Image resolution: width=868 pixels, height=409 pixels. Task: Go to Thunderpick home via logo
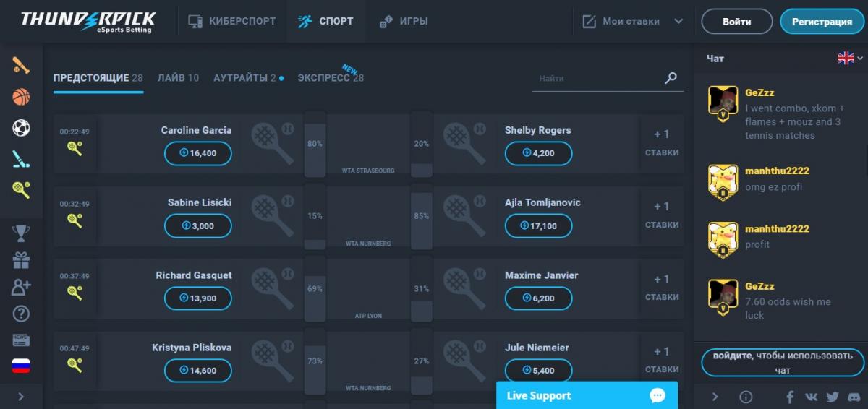tap(88, 22)
